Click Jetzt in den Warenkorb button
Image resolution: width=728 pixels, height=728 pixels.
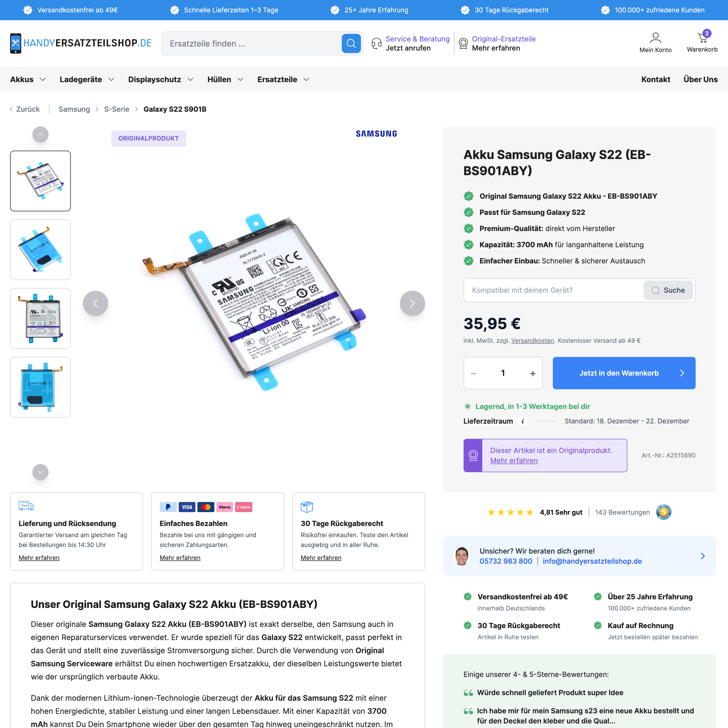(624, 373)
